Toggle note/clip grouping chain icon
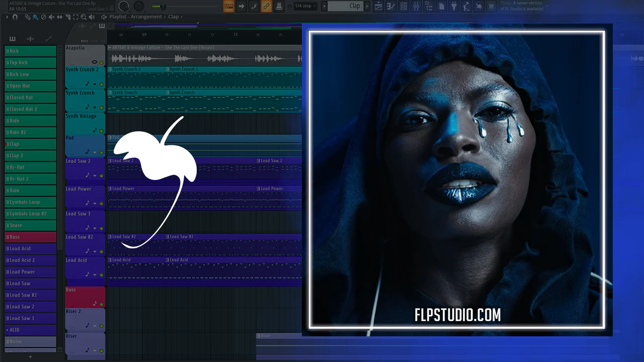Screen dimensions: 644x362 (x=267, y=6)
